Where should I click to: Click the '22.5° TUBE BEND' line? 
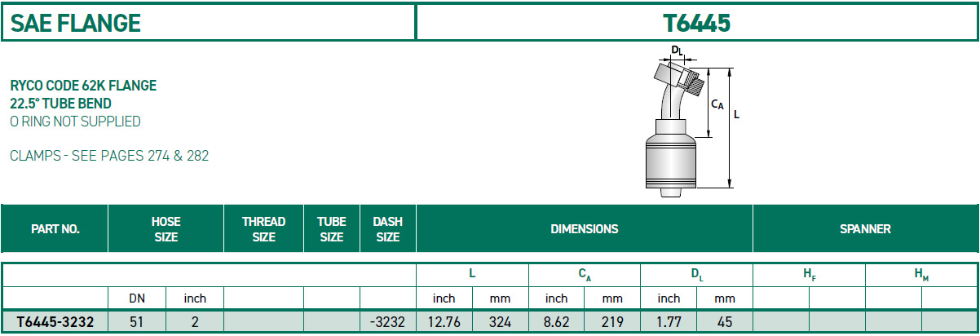[x=60, y=104]
